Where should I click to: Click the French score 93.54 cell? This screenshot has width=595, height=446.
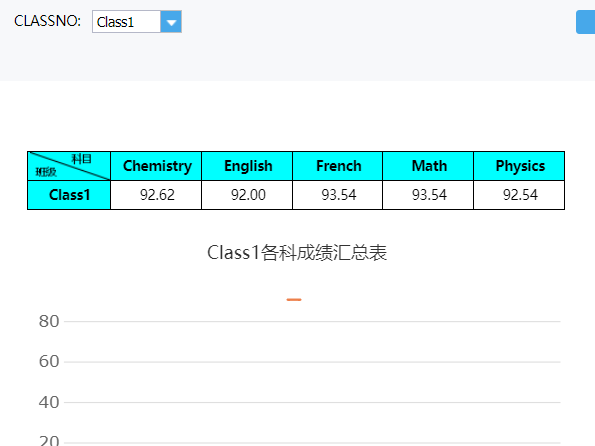click(x=338, y=195)
